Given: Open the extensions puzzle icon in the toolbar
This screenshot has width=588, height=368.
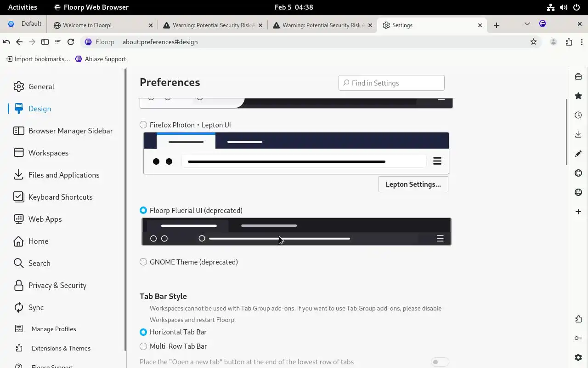Looking at the screenshot, I should click(569, 42).
